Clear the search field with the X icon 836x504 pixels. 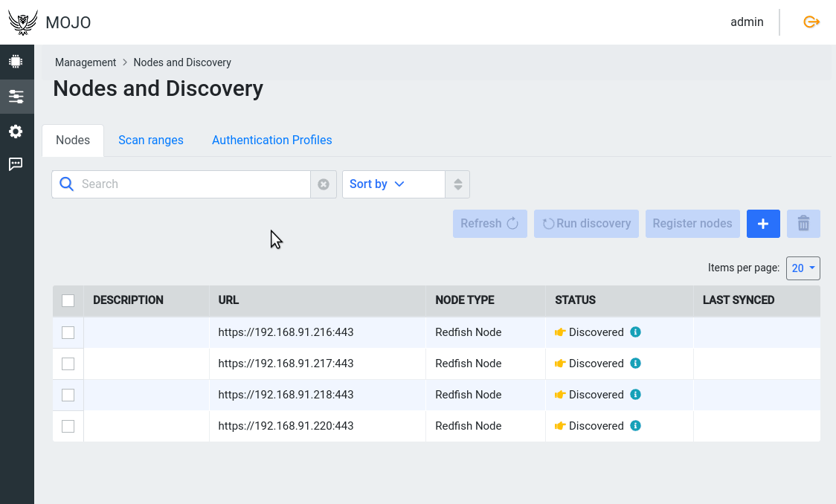(x=324, y=184)
